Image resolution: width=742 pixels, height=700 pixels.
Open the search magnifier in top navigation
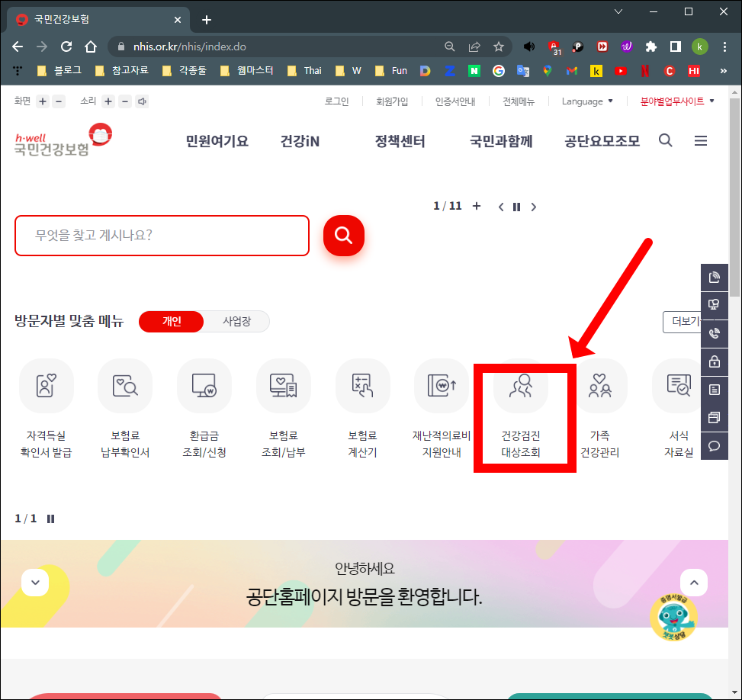tap(665, 140)
